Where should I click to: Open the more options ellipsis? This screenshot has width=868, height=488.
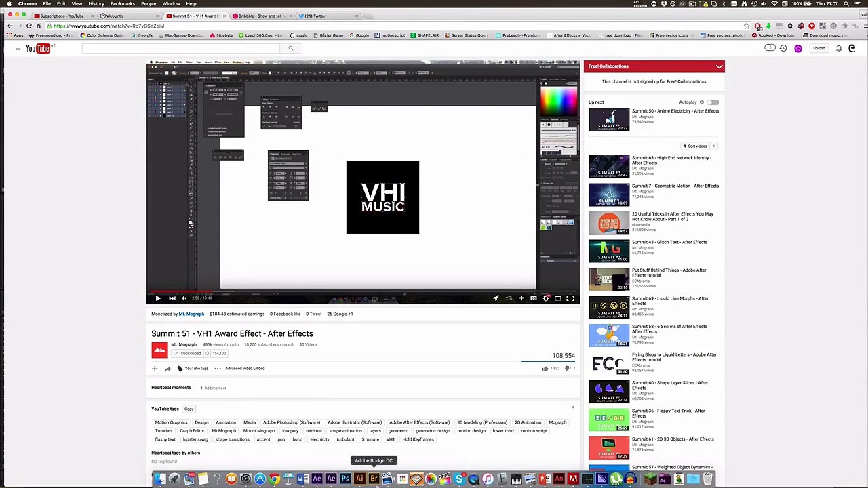[x=218, y=369]
